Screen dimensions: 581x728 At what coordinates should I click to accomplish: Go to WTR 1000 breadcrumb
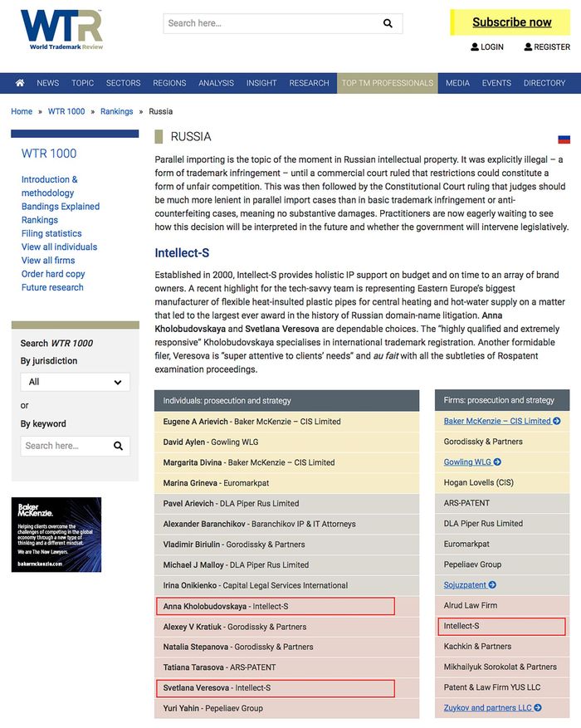tap(66, 111)
